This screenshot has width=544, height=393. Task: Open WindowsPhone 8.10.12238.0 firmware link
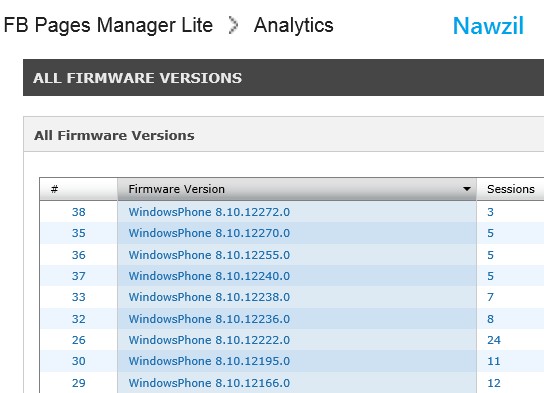click(209, 297)
